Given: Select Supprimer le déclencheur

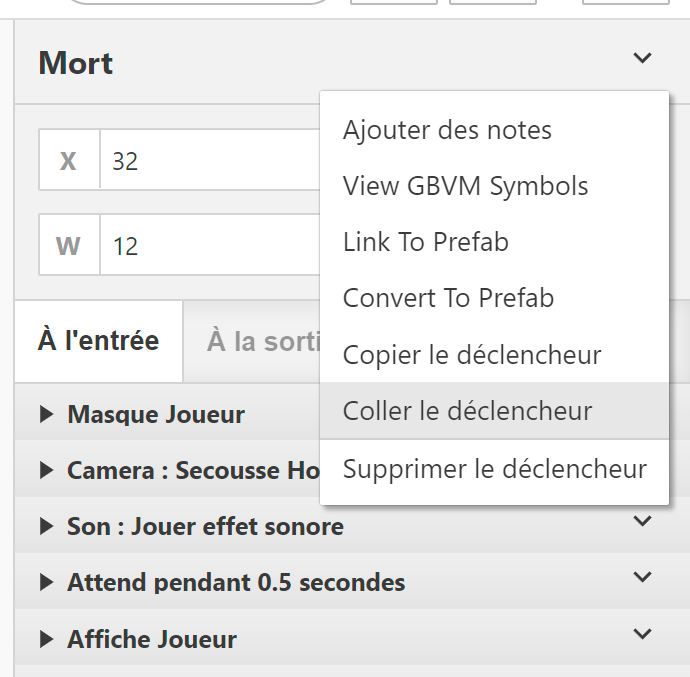Looking at the screenshot, I should (x=494, y=469).
